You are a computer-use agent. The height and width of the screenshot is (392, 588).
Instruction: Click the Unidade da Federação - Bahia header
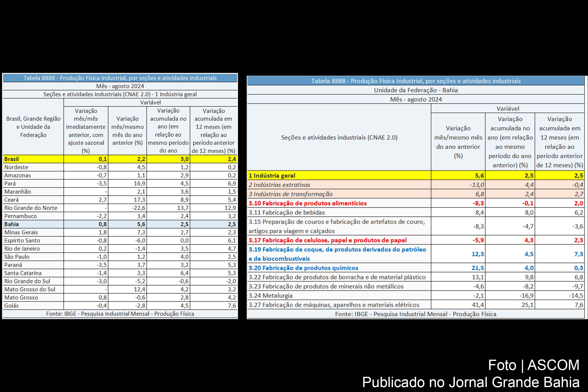[416, 90]
